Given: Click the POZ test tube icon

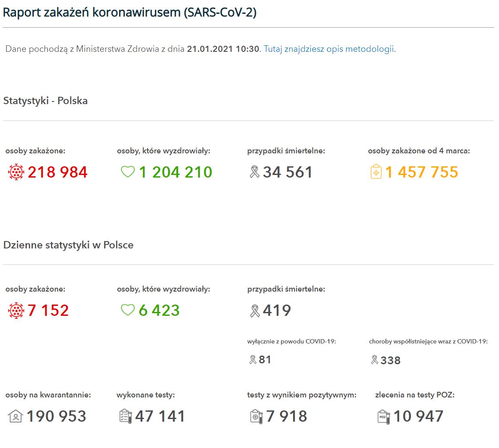Looking at the screenshot, I should point(384,416).
